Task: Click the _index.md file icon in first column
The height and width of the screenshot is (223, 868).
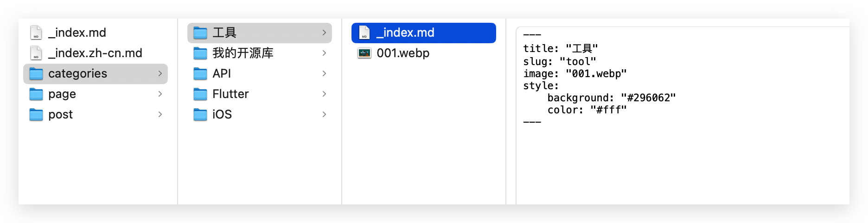Action: pyautogui.click(x=36, y=33)
